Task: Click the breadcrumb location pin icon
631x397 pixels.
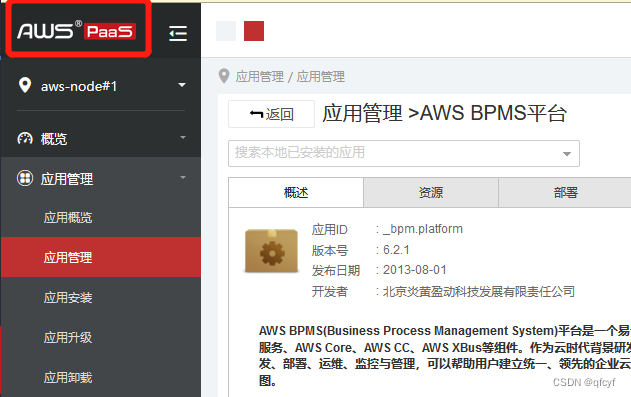Action: coord(224,76)
